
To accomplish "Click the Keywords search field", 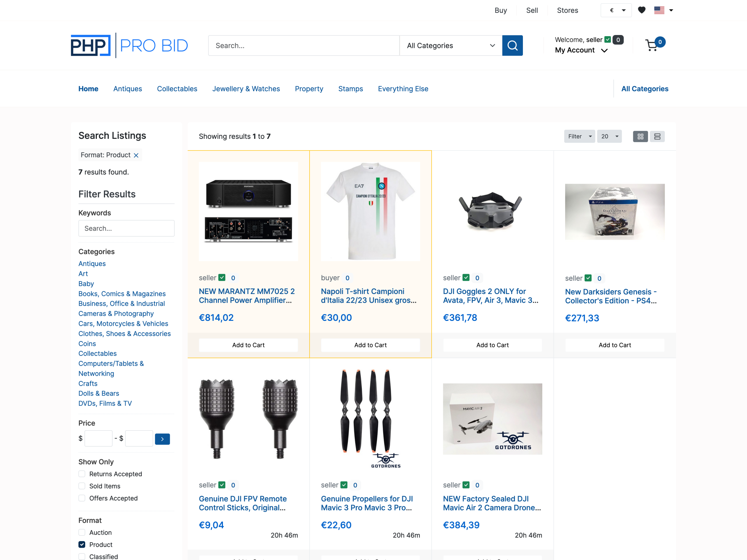I will 126,229.
